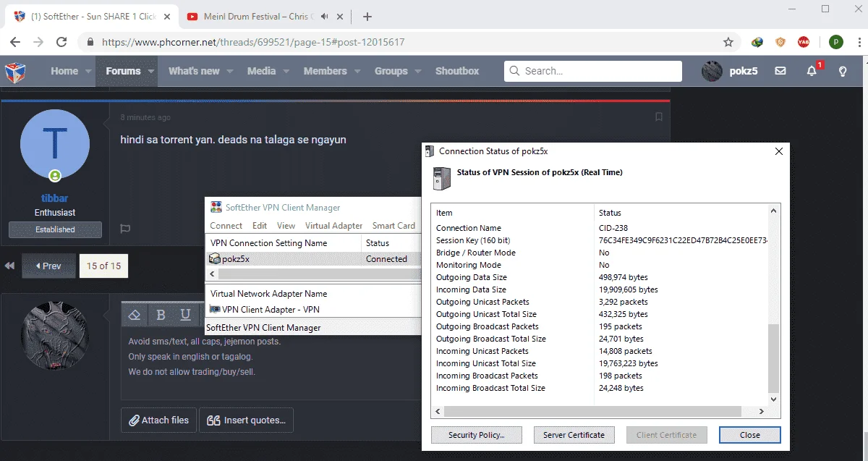Bookmark this page with the star icon
Image resolution: width=868 pixels, height=461 pixels.
pyautogui.click(x=728, y=42)
